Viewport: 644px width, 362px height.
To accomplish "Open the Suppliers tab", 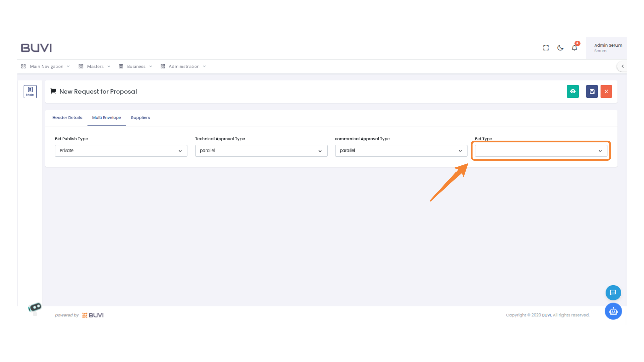I will click(140, 118).
